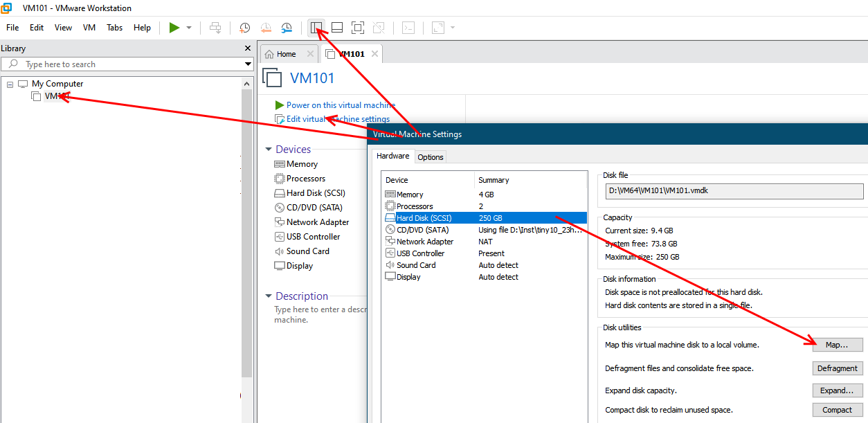Collapse the Description section
This screenshot has height=423, width=868.
pyautogui.click(x=269, y=296)
